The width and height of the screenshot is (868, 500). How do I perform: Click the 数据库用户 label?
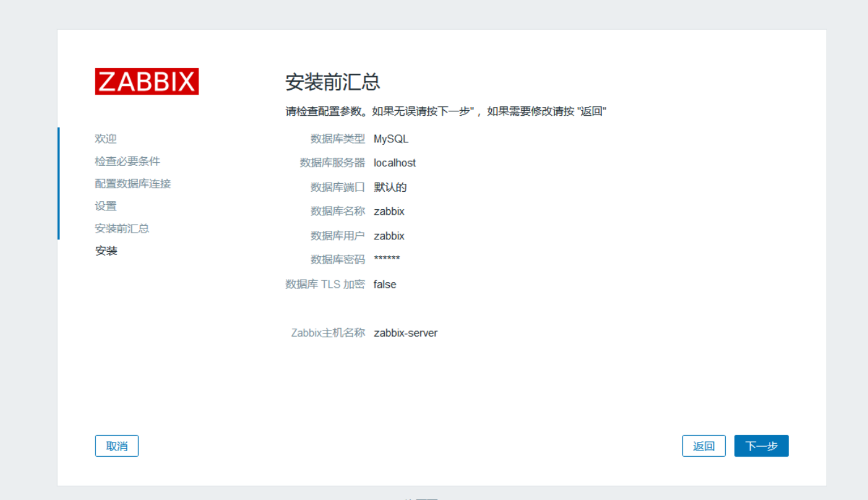[338, 236]
